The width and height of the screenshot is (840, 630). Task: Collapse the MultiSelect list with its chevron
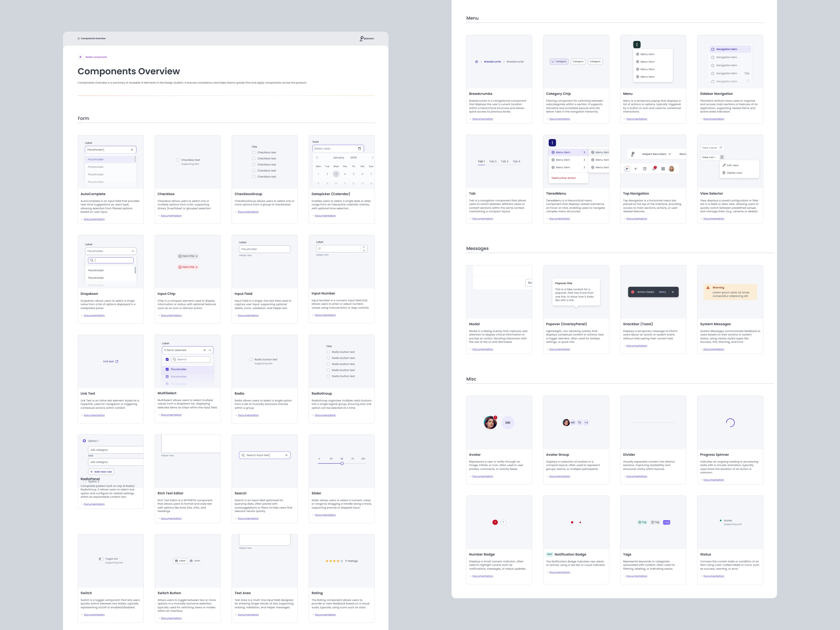coord(210,350)
